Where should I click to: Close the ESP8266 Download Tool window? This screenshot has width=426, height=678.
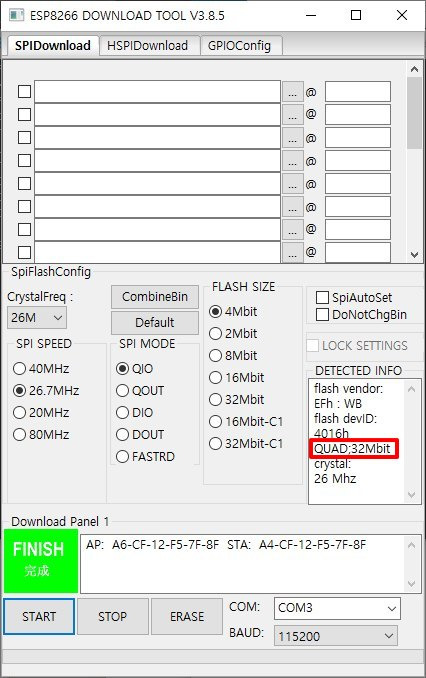tap(402, 15)
